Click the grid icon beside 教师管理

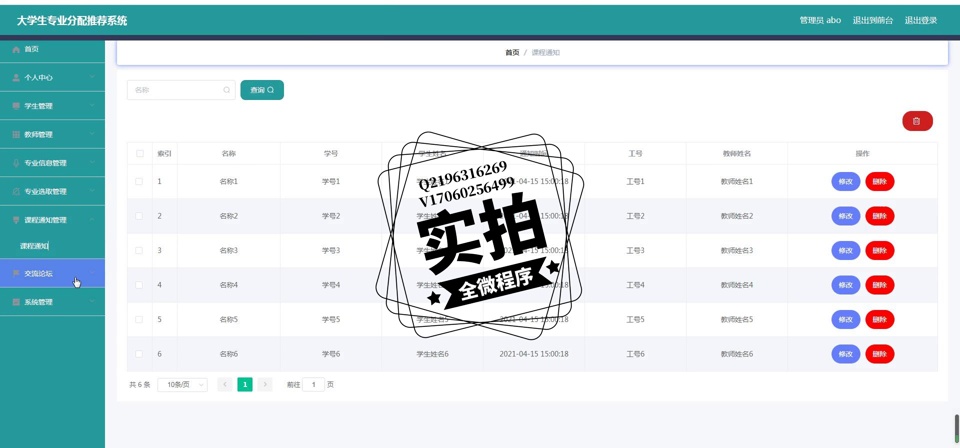[x=16, y=135]
